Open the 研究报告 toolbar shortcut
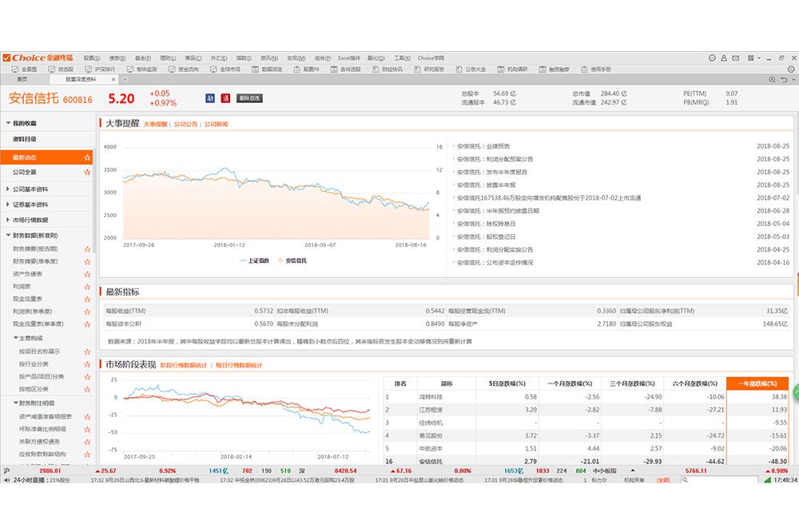Image resolution: width=799 pixels, height=532 pixels. (429, 69)
